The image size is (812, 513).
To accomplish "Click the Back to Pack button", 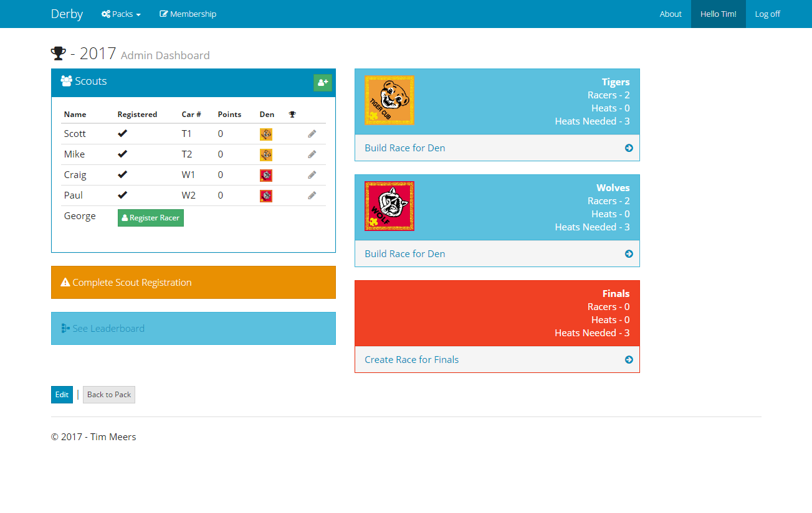I will (x=108, y=394).
